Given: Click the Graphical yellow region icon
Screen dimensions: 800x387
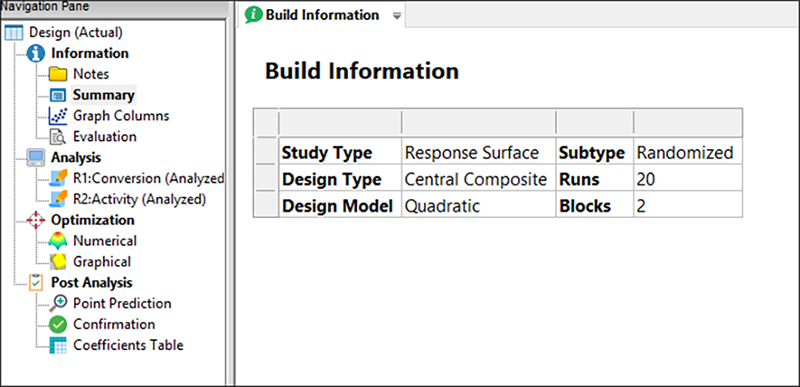Looking at the screenshot, I should pos(58,262).
